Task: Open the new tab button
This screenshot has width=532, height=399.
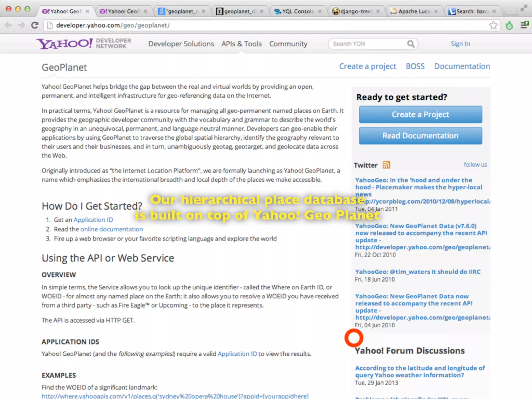Action: pos(510,11)
